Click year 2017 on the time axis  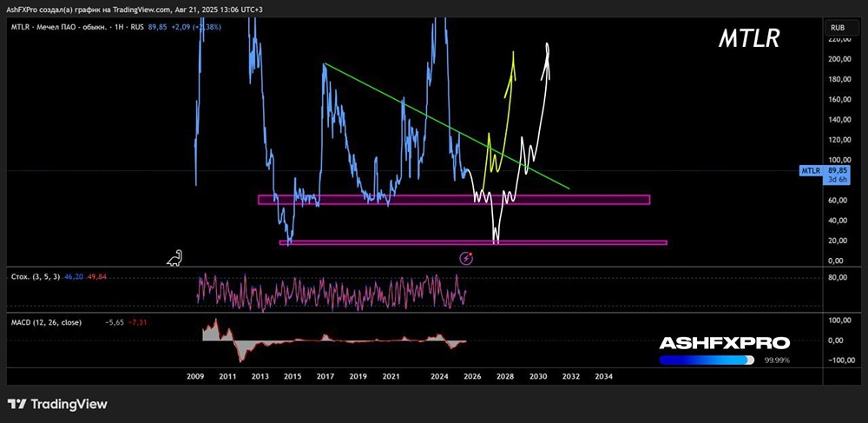tap(325, 376)
